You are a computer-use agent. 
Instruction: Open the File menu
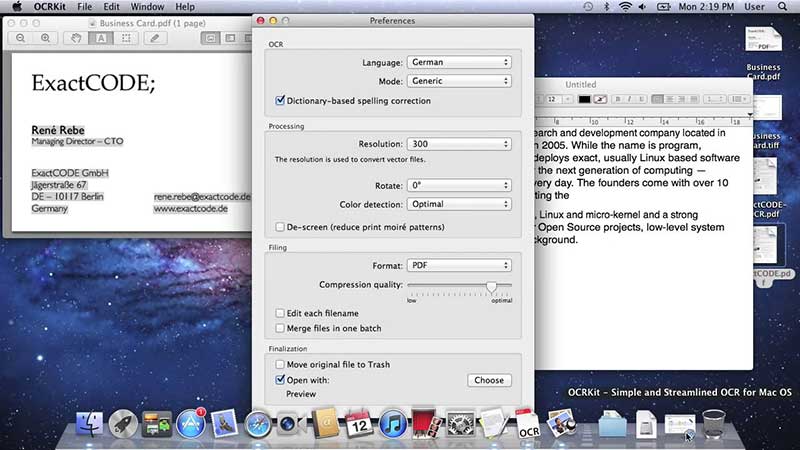click(x=85, y=7)
